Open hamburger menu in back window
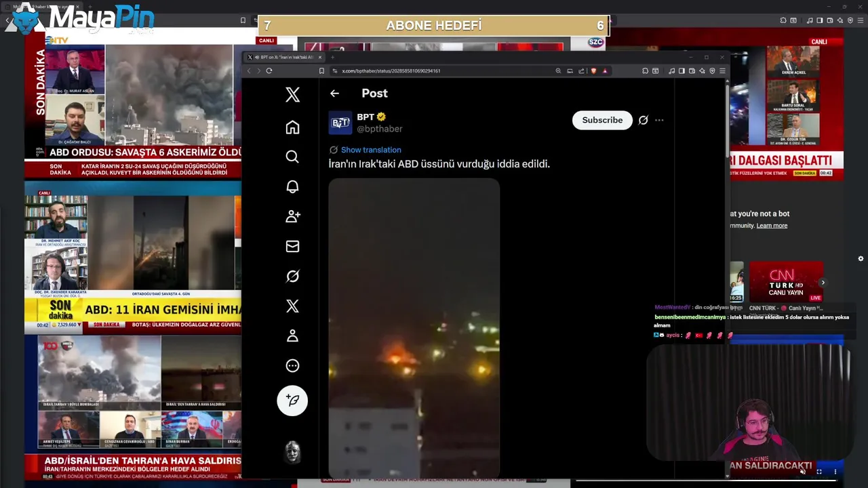The height and width of the screenshot is (488, 868). tap(861, 20)
